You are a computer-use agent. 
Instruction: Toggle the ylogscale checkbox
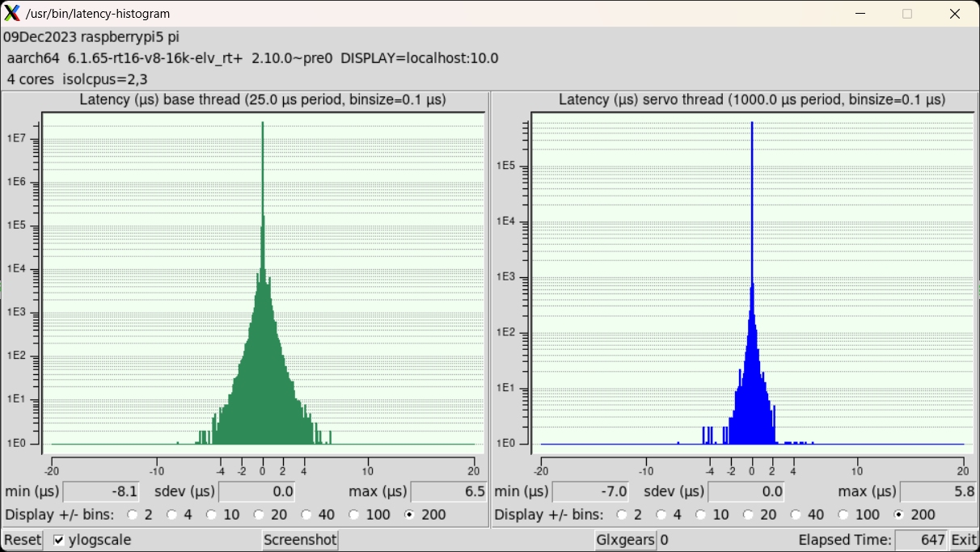59,540
